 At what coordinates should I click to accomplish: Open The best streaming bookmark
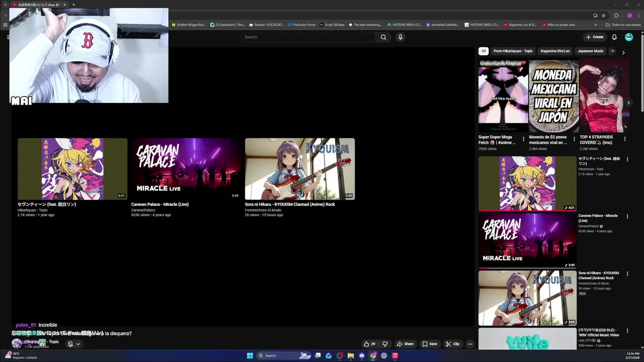tap(365, 25)
